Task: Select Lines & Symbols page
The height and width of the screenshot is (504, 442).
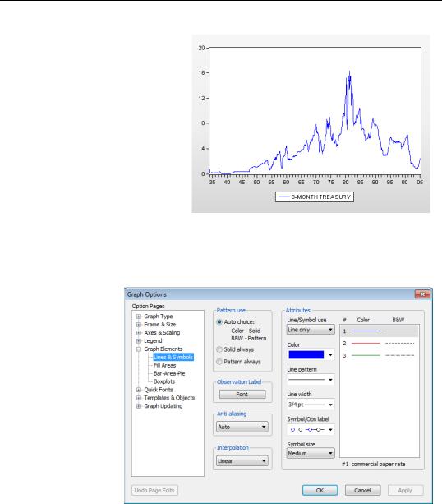Action: 173,357
